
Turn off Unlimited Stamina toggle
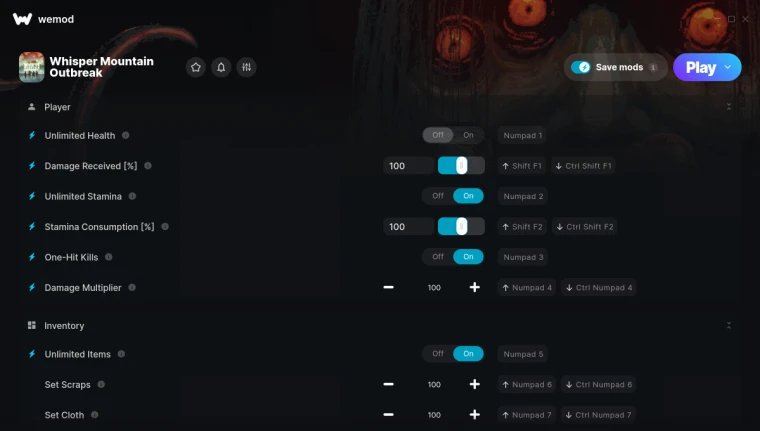click(x=438, y=196)
